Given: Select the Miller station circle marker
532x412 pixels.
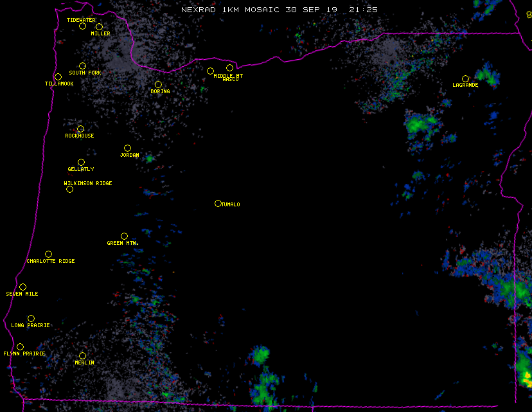Looking at the screenshot, I should tap(99, 26).
